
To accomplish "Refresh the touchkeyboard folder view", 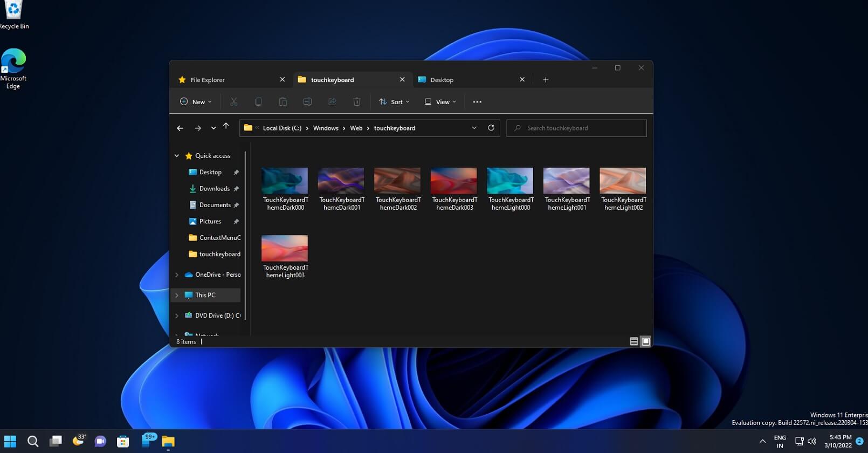I will [491, 128].
